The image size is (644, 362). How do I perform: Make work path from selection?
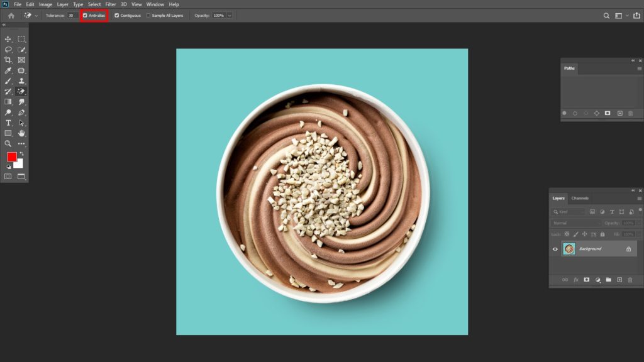[596, 113]
